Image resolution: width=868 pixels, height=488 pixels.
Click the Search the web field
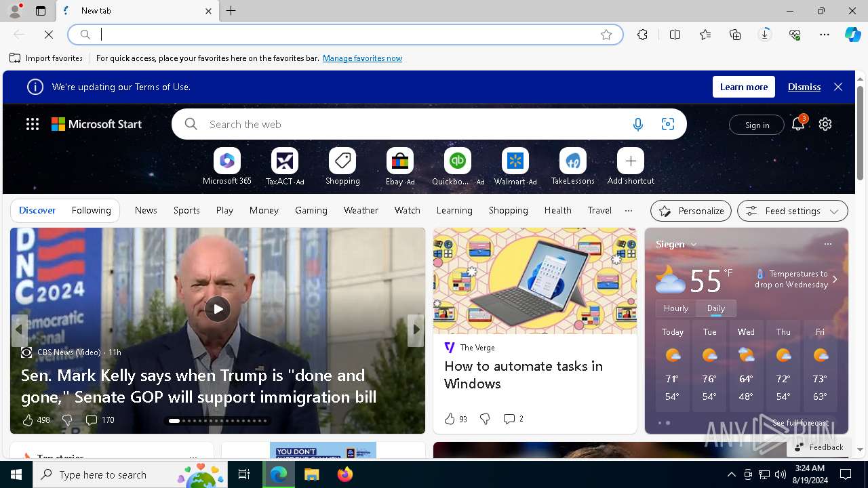click(x=414, y=124)
